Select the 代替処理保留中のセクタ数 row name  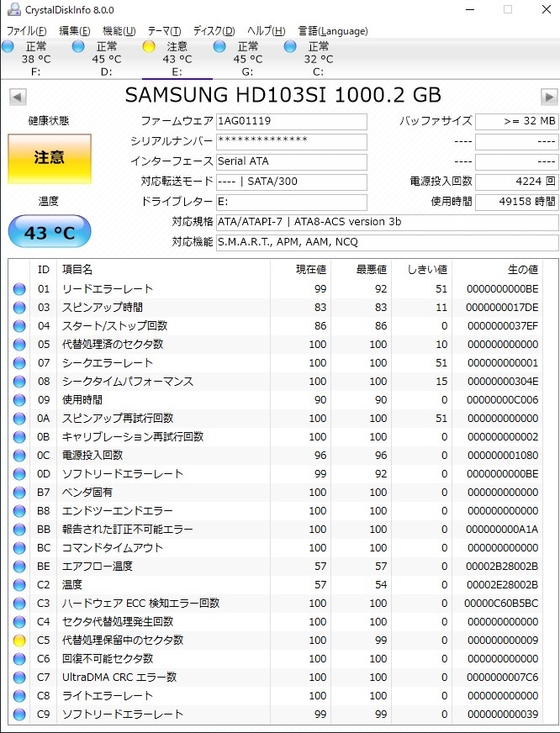click(123, 640)
